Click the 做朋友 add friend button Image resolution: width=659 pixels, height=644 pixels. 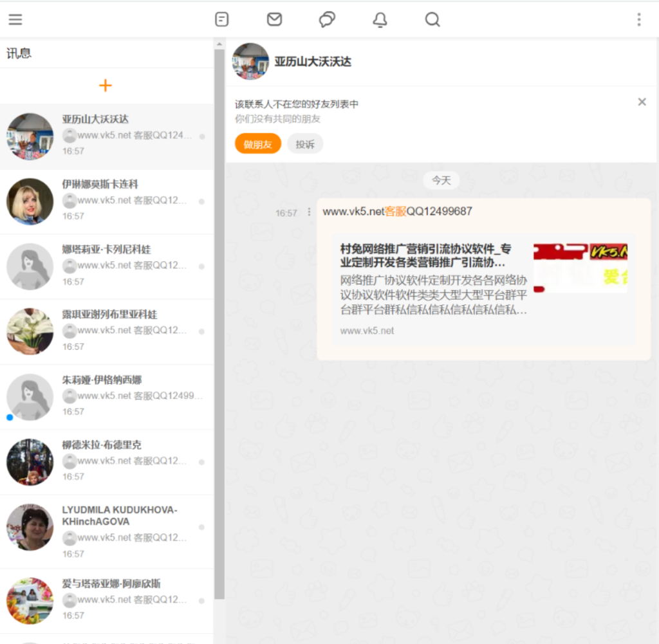[x=257, y=144]
